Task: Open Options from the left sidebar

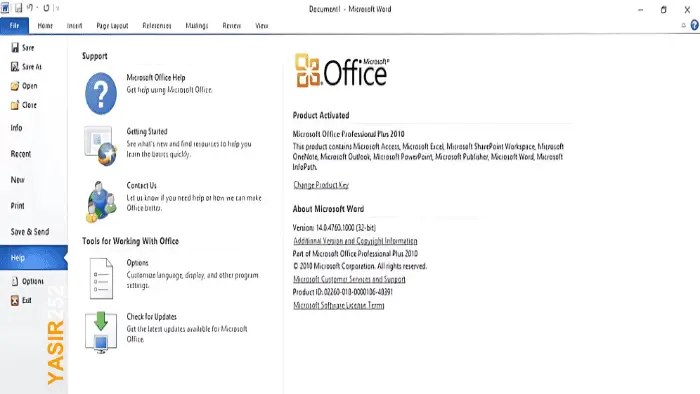Action: (27, 281)
